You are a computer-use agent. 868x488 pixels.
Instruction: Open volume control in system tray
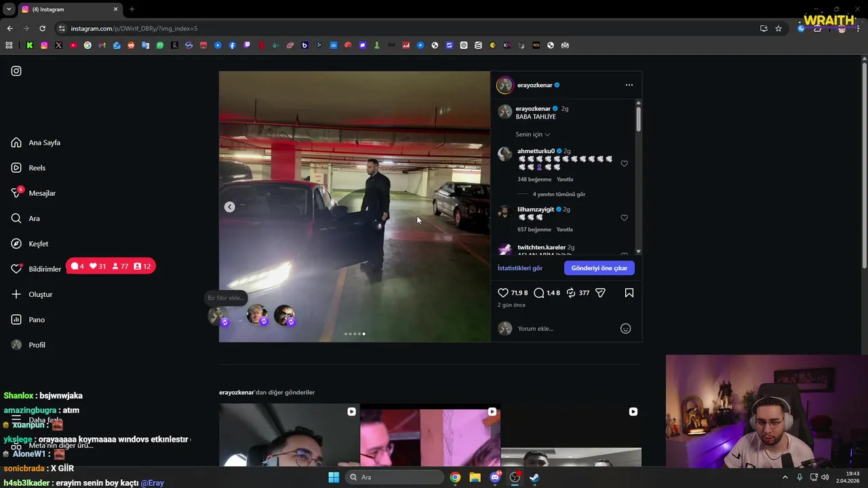825,477
